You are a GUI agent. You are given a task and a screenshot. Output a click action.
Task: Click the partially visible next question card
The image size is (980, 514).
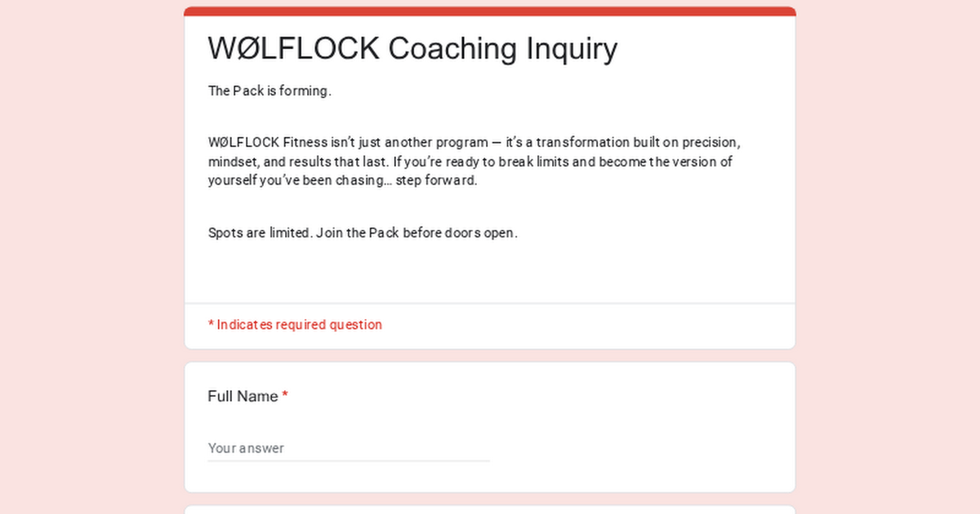click(x=490, y=510)
